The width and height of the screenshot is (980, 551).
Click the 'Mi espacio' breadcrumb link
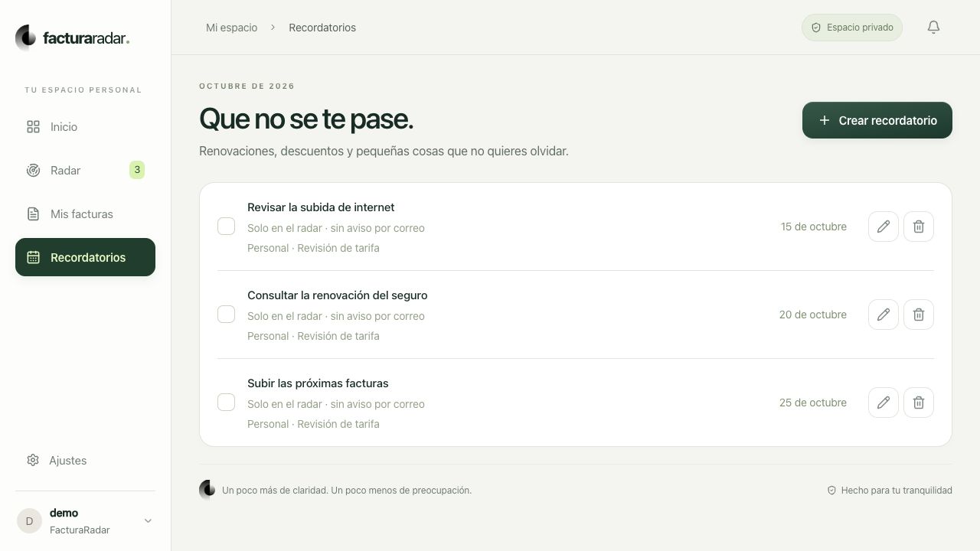(x=231, y=28)
